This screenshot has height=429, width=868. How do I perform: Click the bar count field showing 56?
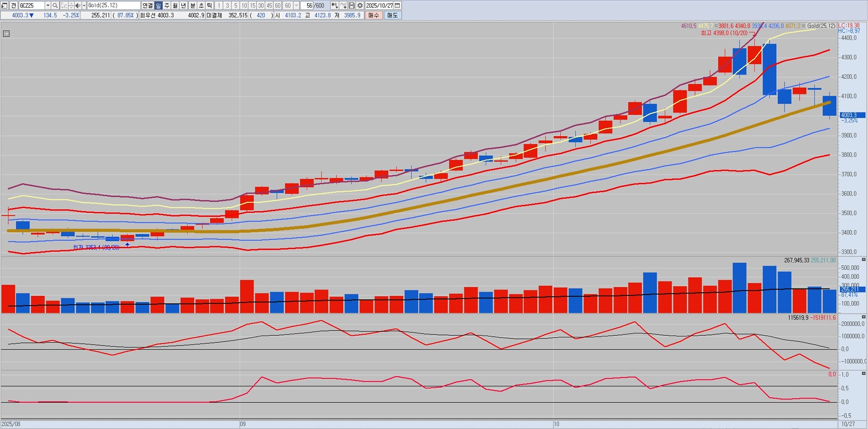pos(307,5)
